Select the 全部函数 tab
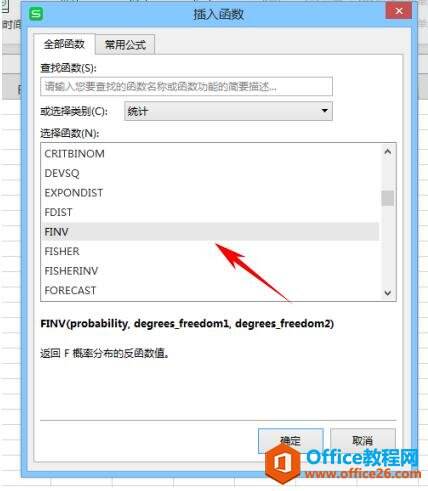 (64, 44)
